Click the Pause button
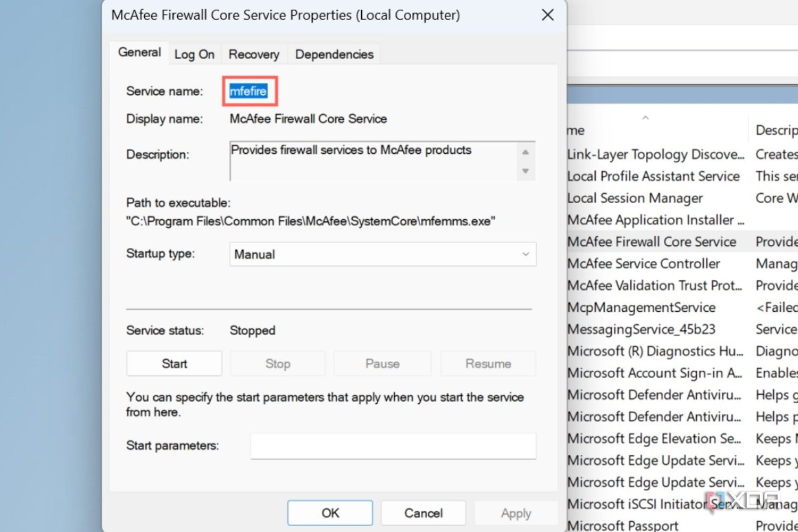Screen dimensions: 798x532 tap(382, 363)
